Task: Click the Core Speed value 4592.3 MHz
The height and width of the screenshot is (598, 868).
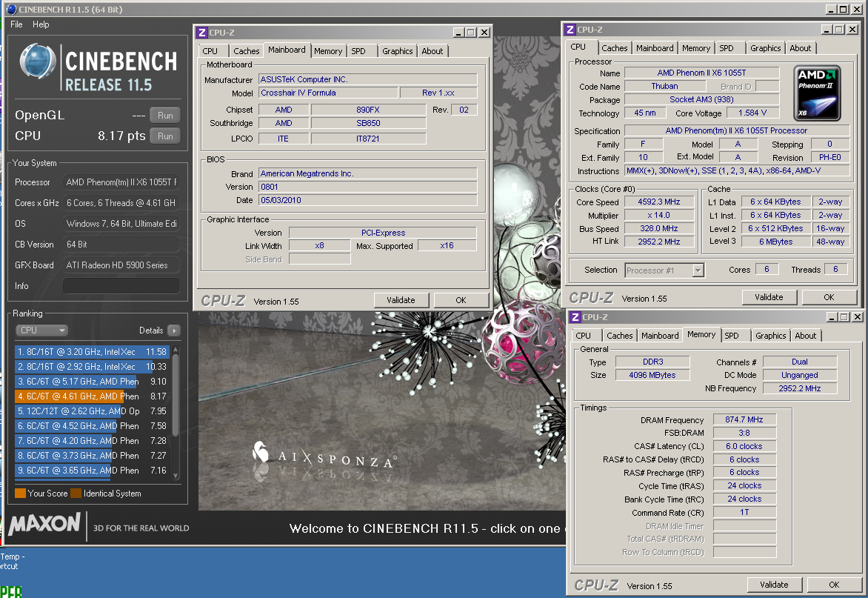Action: pyautogui.click(x=658, y=202)
